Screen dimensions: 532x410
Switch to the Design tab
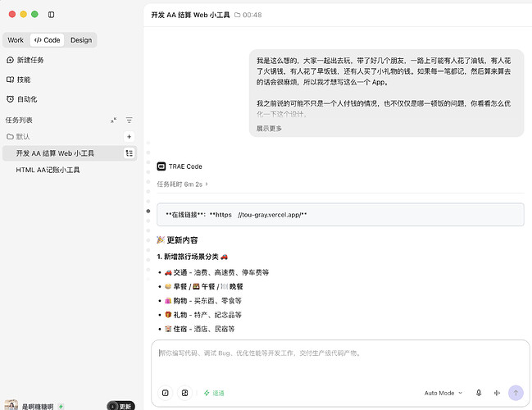pyautogui.click(x=81, y=40)
